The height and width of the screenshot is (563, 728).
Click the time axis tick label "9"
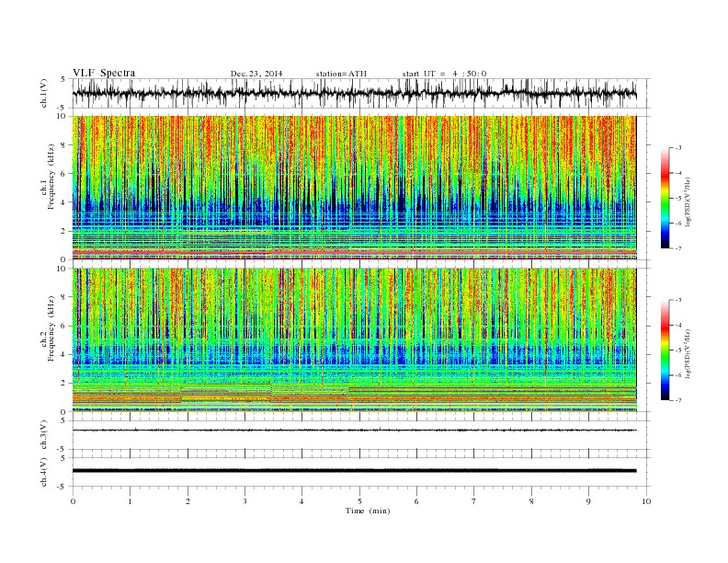588,501
